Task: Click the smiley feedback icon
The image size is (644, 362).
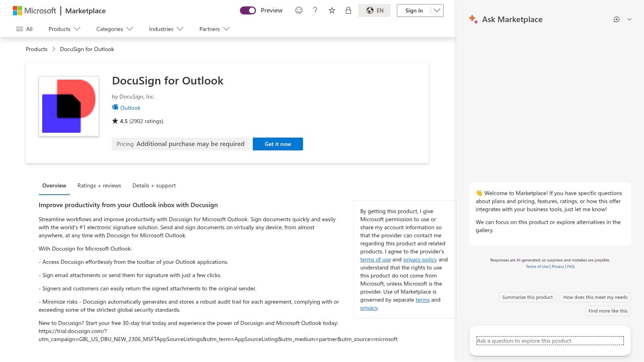Action: (x=299, y=10)
